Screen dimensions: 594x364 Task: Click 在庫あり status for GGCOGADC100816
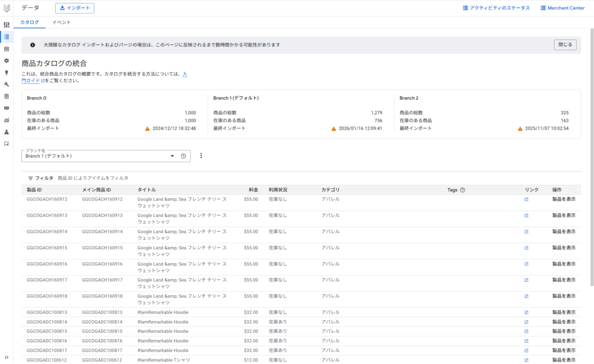point(278,341)
